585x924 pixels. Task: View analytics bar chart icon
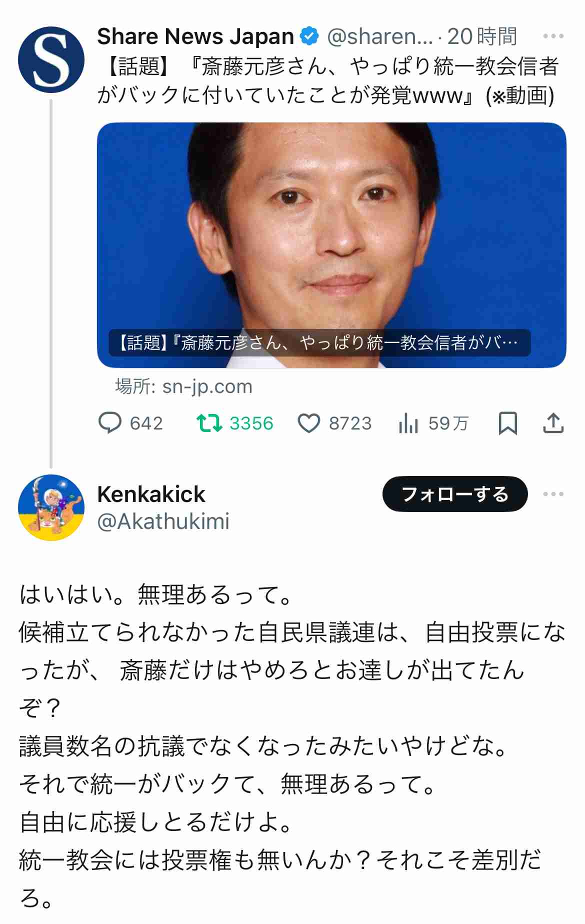[x=408, y=423]
